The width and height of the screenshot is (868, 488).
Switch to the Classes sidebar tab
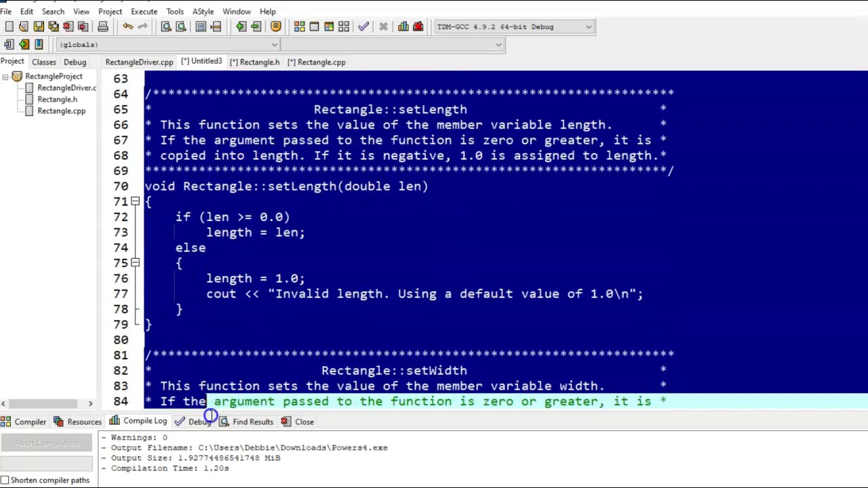point(44,62)
